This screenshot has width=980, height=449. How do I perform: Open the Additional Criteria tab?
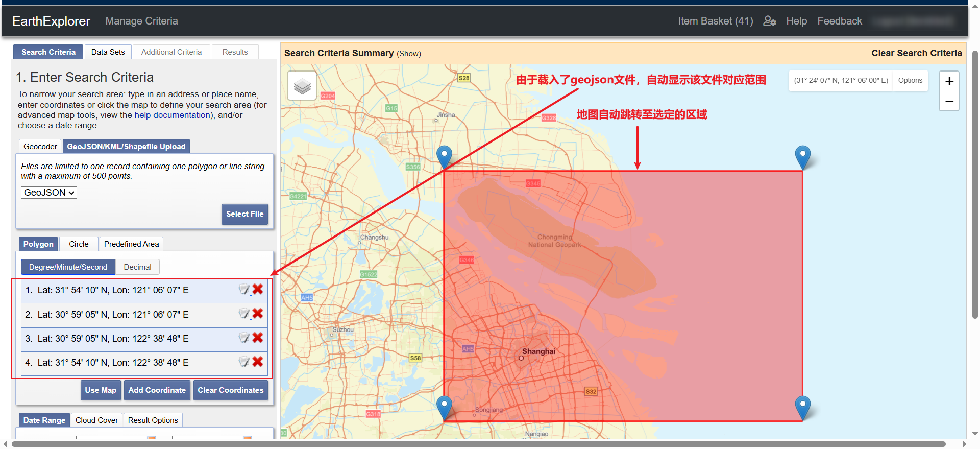(x=171, y=52)
